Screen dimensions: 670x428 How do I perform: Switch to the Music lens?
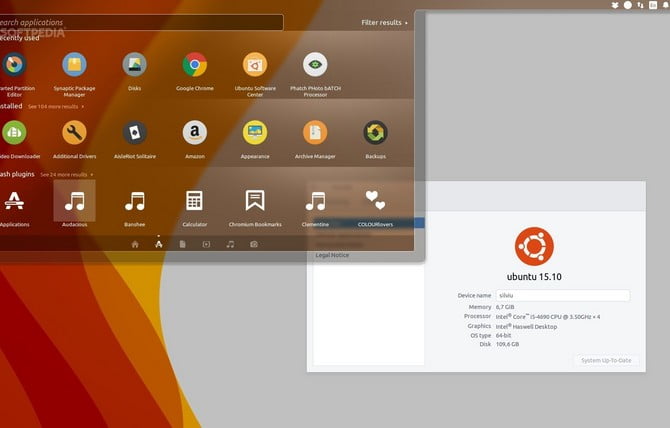click(x=230, y=244)
